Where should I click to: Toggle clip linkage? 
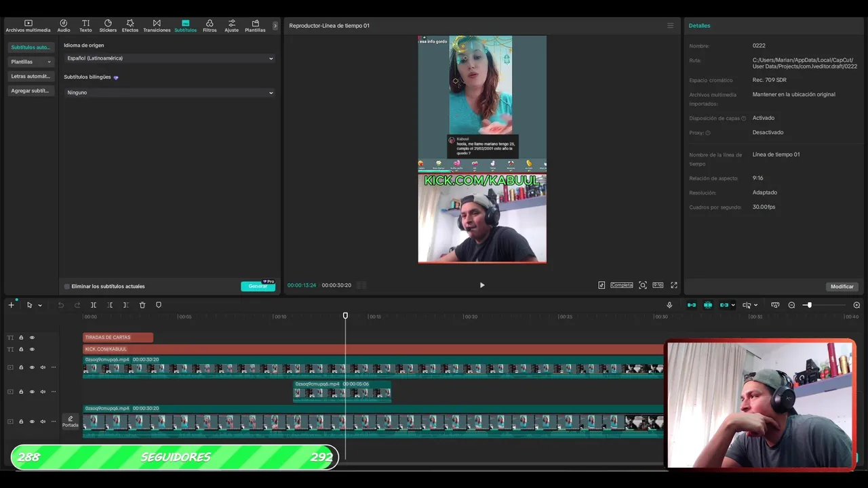(724, 305)
